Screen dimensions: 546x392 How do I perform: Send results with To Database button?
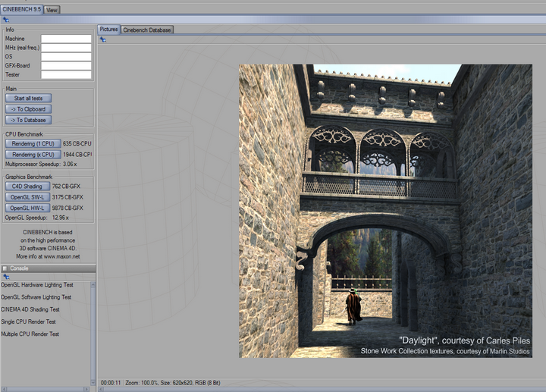(29, 120)
